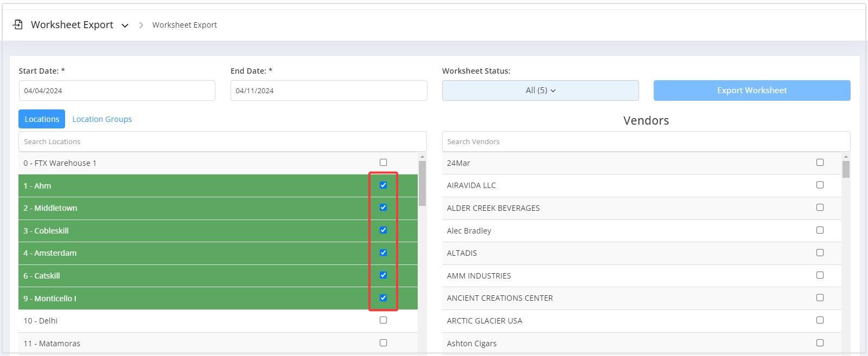Image resolution: width=868 pixels, height=356 pixels.
Task: Uncheck the 3 - Cobleskill checkbox
Action: (384, 230)
